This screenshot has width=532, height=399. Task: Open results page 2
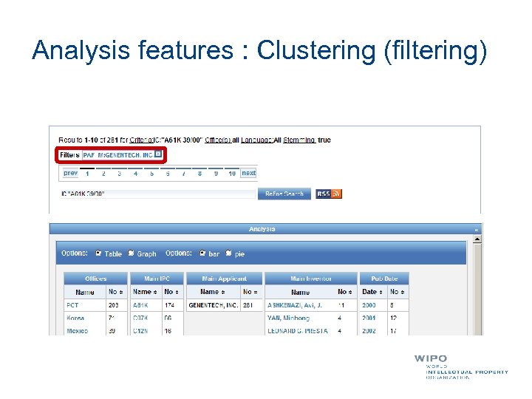click(x=103, y=174)
